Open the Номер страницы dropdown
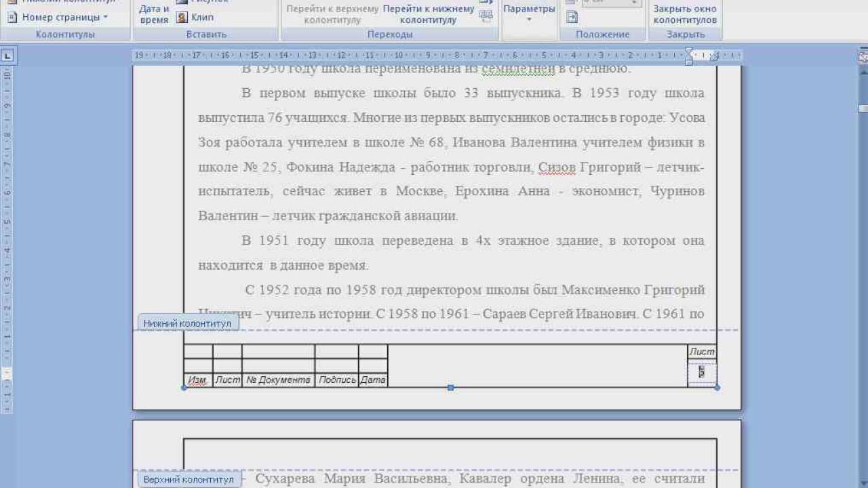The image size is (868, 488). tap(58, 17)
